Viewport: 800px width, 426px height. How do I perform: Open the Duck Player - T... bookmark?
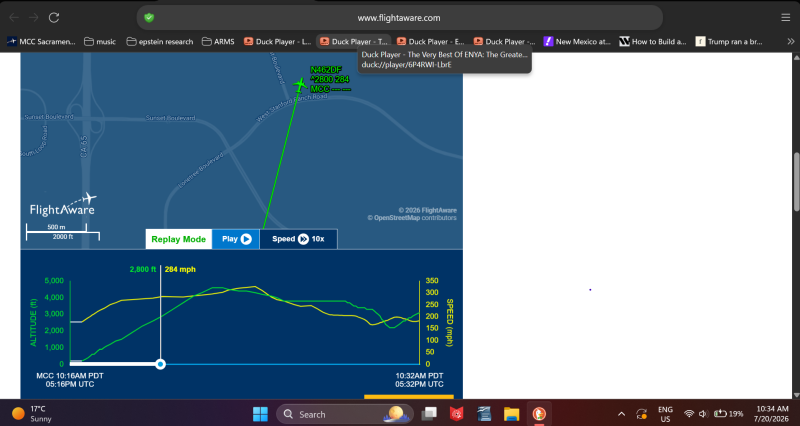354,42
